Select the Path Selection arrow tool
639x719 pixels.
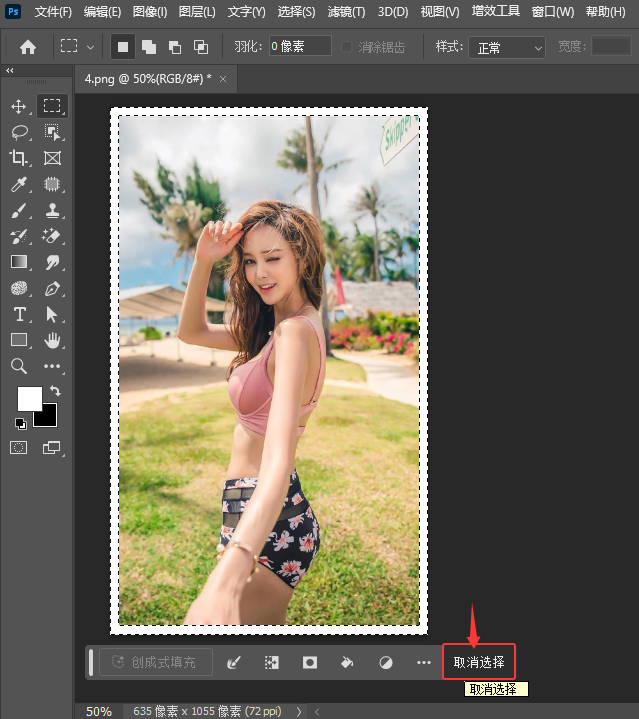tap(51, 315)
